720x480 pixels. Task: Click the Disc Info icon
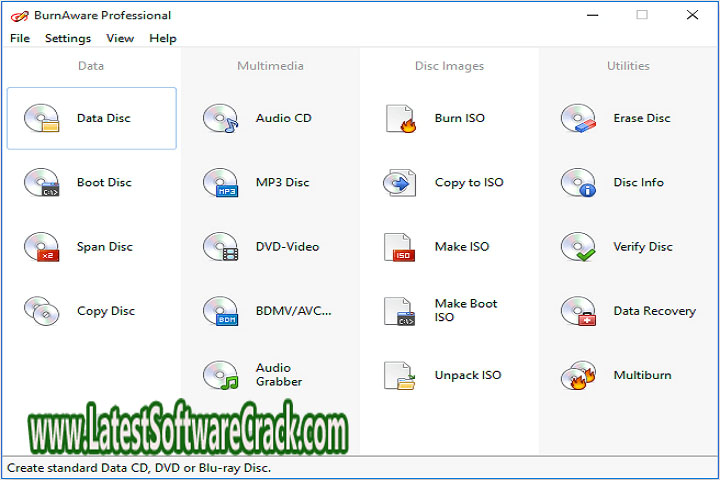578,183
